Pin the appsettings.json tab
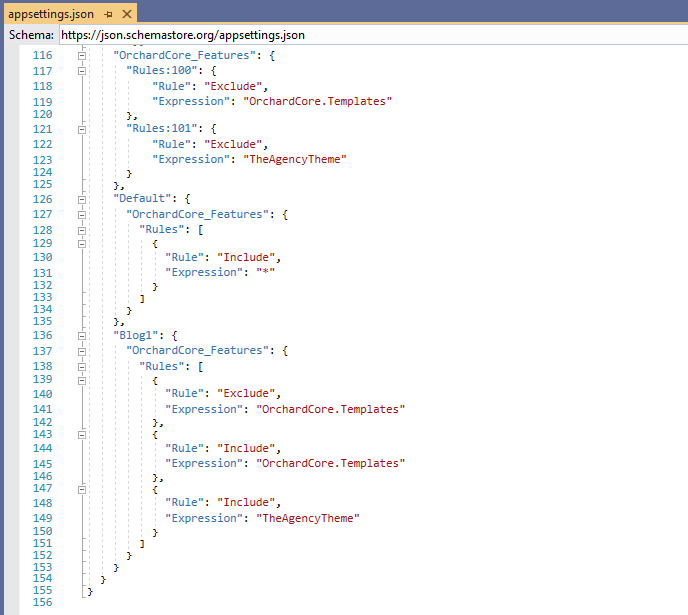The height and width of the screenshot is (615, 688). [108, 14]
